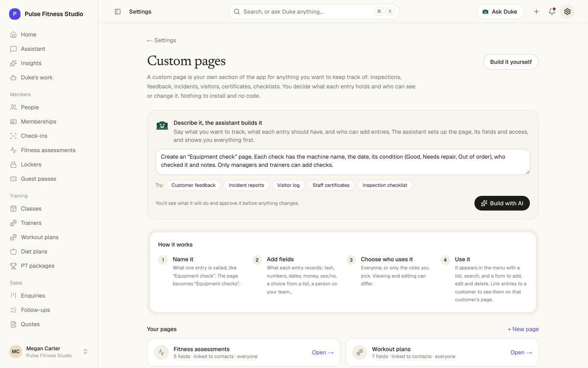This screenshot has height=368, width=588.
Task: Click the Follow-ups list icon
Action: click(x=13, y=310)
